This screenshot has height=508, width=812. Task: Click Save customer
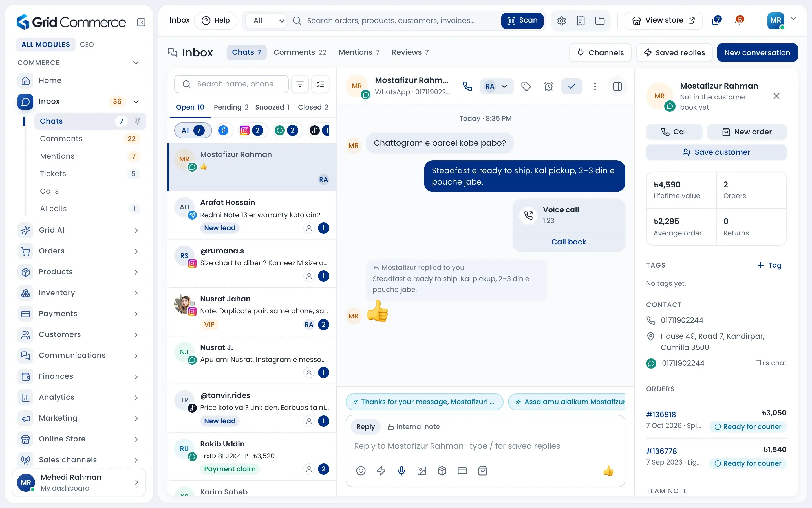(x=716, y=152)
